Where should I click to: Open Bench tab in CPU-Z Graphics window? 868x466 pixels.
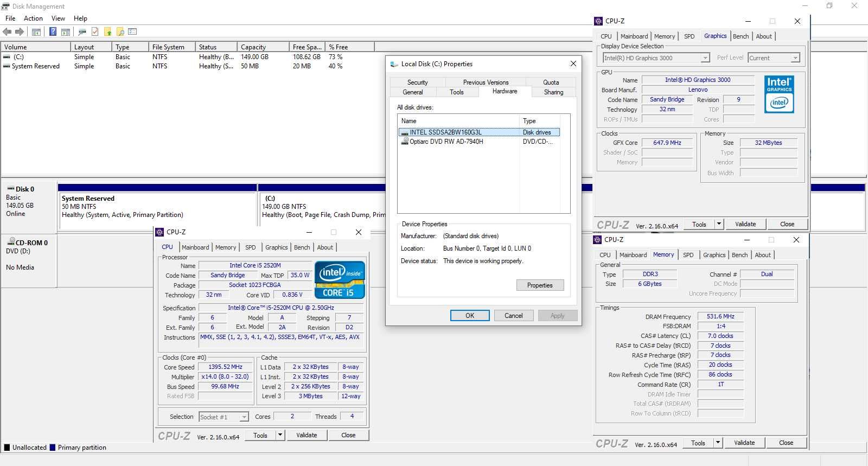pos(741,36)
